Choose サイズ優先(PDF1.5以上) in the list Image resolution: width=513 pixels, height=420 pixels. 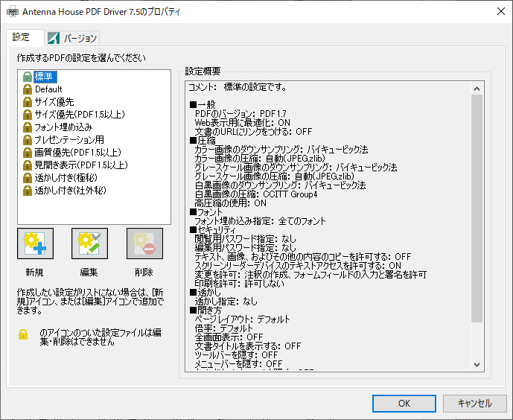80,115
